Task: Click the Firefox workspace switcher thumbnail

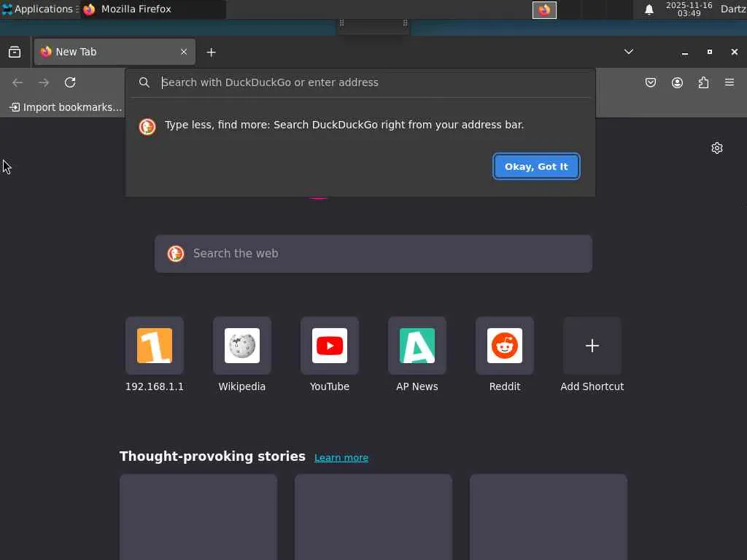Action: [x=544, y=10]
